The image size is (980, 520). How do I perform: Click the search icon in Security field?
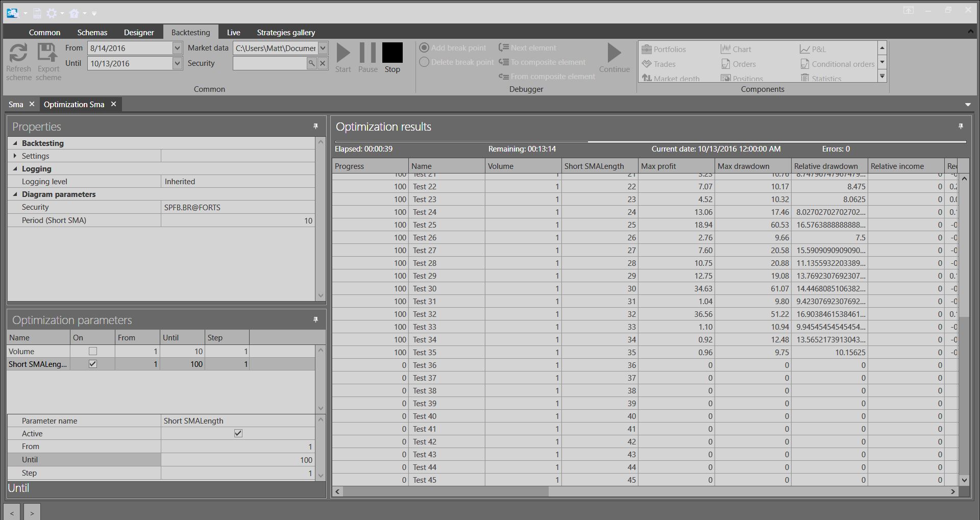coord(311,63)
